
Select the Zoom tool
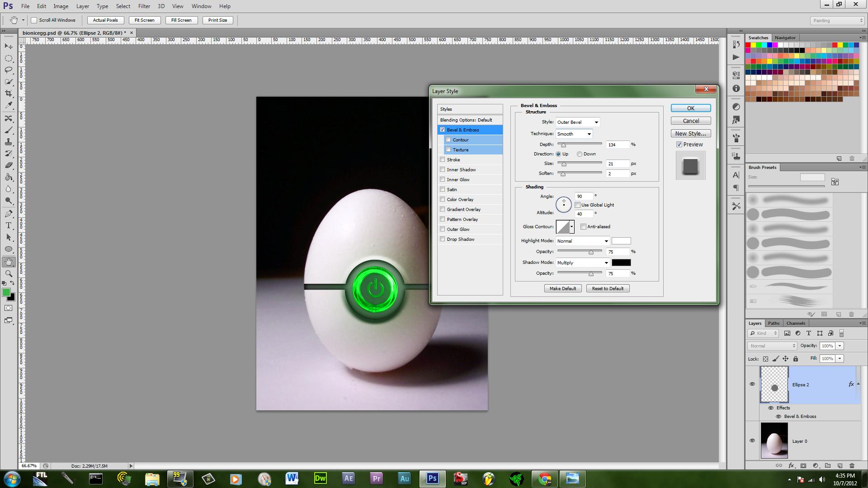(9, 273)
